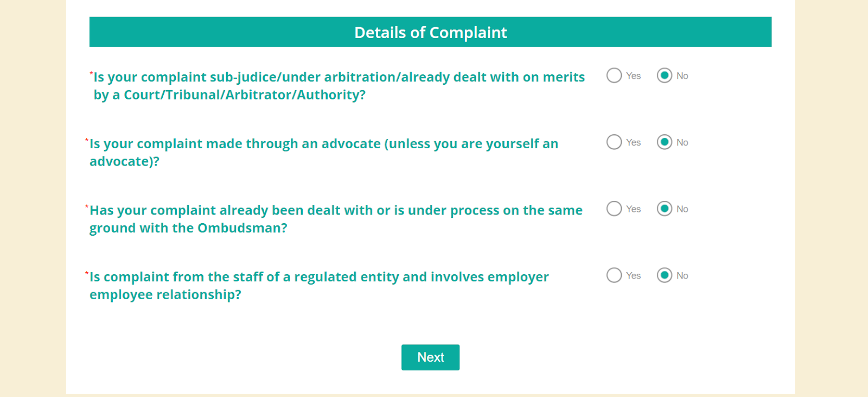
Task: Click the Ombudsman same ground question text
Action: (335, 219)
